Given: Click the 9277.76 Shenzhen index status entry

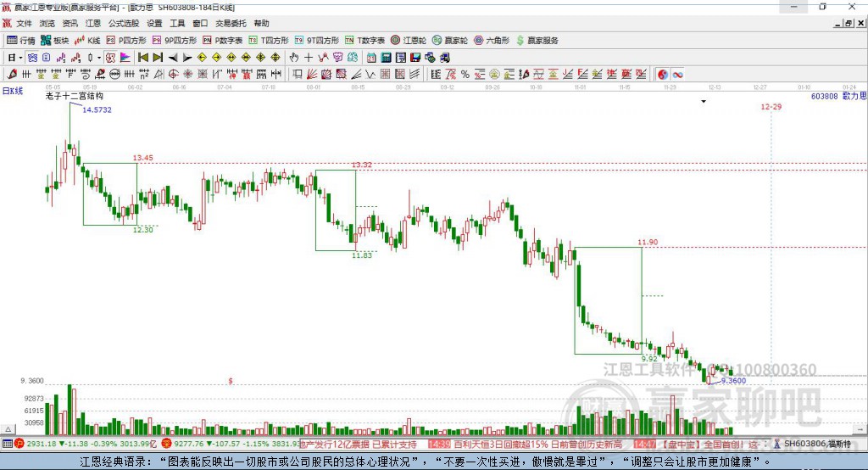Looking at the screenshot, I should (231, 444).
